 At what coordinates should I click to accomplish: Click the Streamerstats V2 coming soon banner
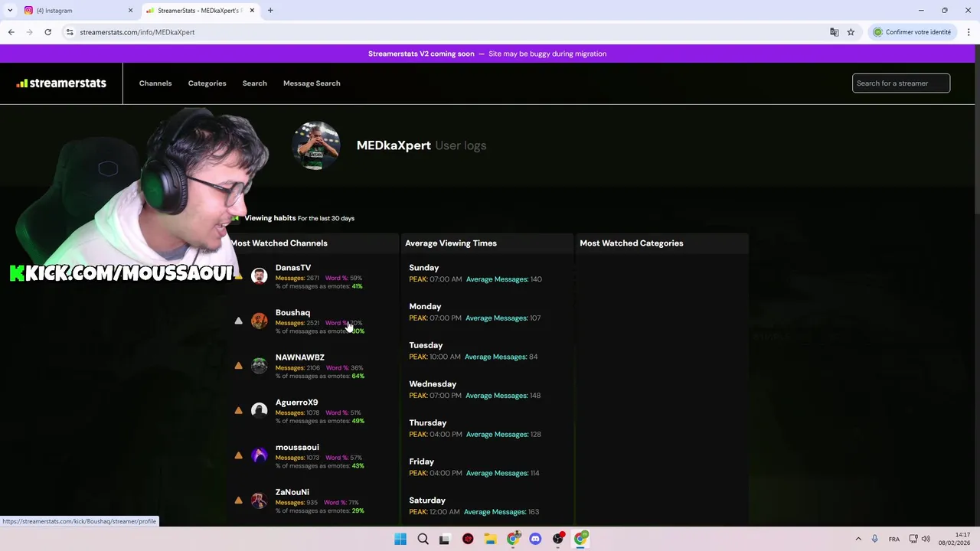click(487, 54)
